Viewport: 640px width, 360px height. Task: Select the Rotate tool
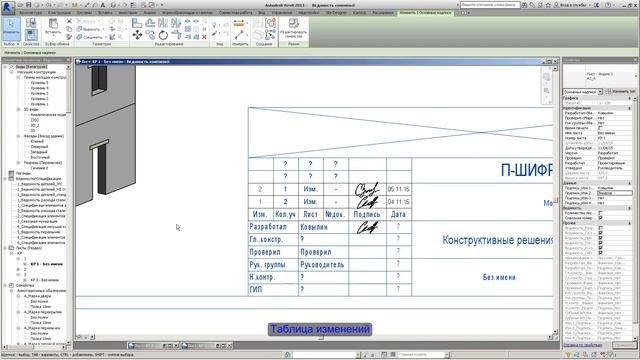coord(163,35)
